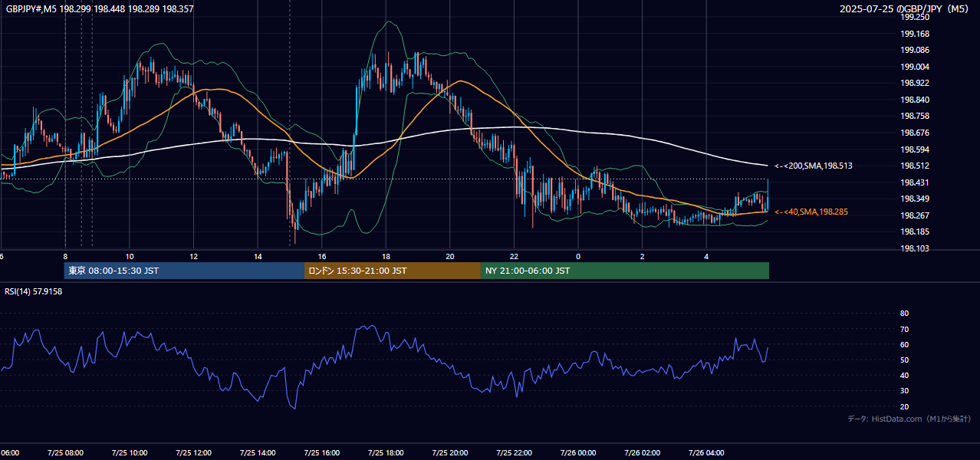The height and width of the screenshot is (460, 980).
Task: Click the HistData.com data source credit
Action: [909, 419]
